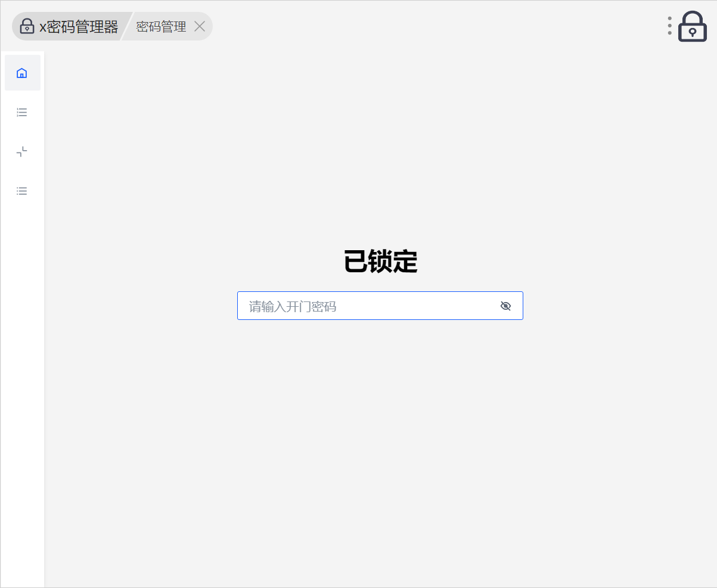Select the 密码管理 tab

click(161, 26)
